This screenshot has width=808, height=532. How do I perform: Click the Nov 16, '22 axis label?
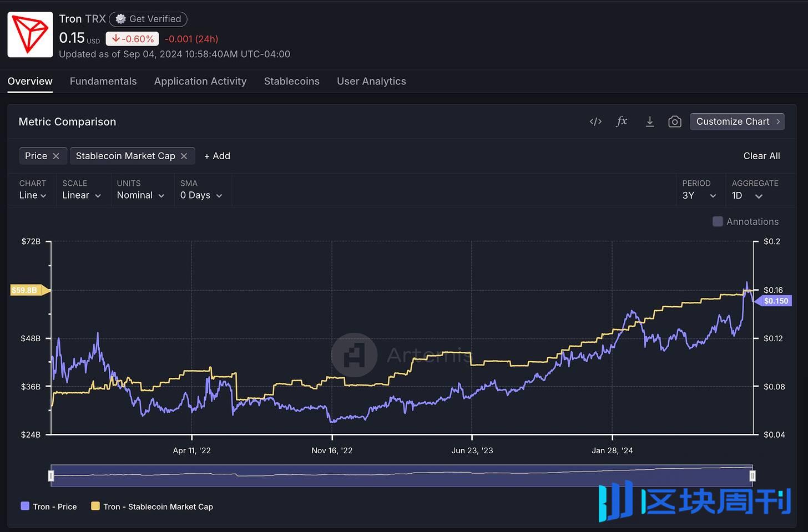pyautogui.click(x=332, y=450)
